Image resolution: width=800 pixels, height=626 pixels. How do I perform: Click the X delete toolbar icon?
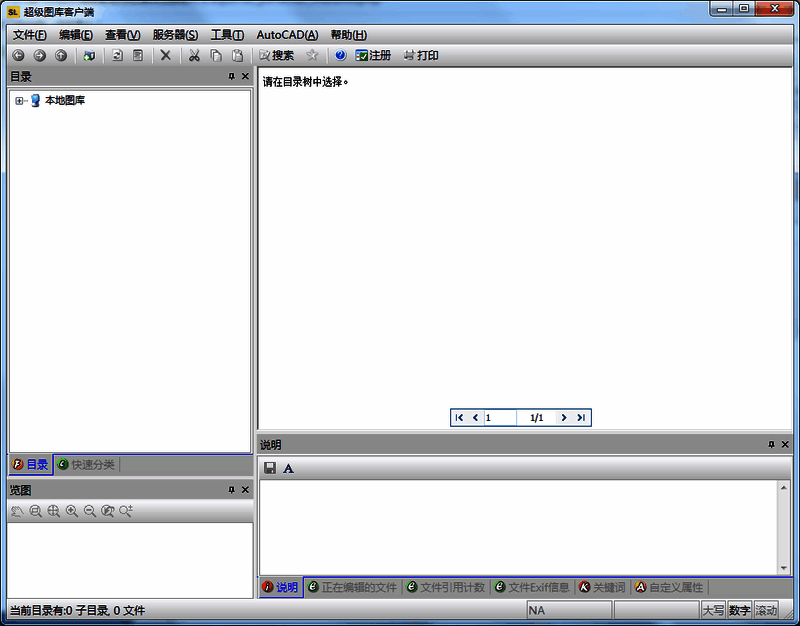pyautogui.click(x=166, y=55)
